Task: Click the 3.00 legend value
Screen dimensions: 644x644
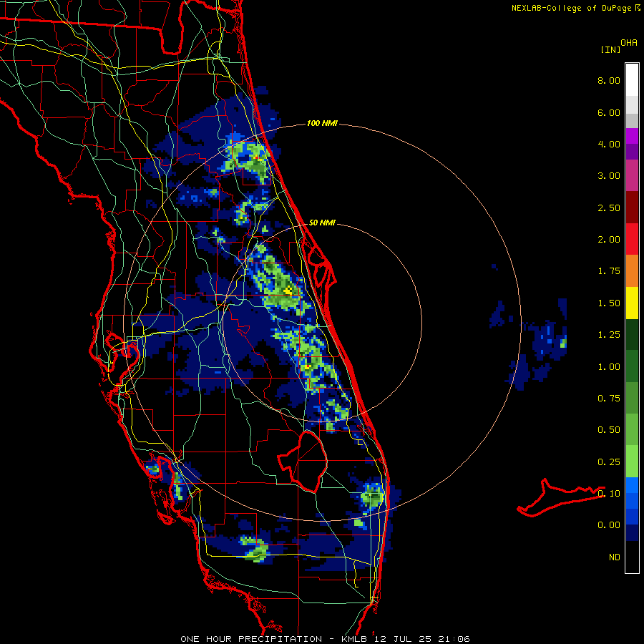Action: click(609, 176)
